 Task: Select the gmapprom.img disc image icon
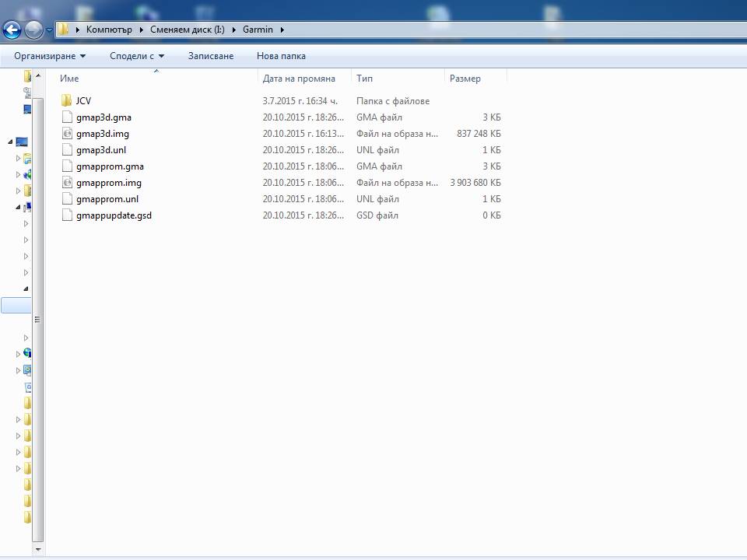pyautogui.click(x=66, y=183)
